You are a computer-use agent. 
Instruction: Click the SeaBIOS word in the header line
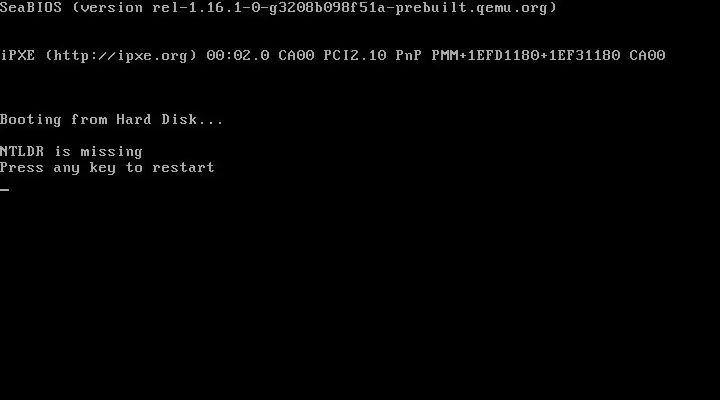[x=31, y=7]
